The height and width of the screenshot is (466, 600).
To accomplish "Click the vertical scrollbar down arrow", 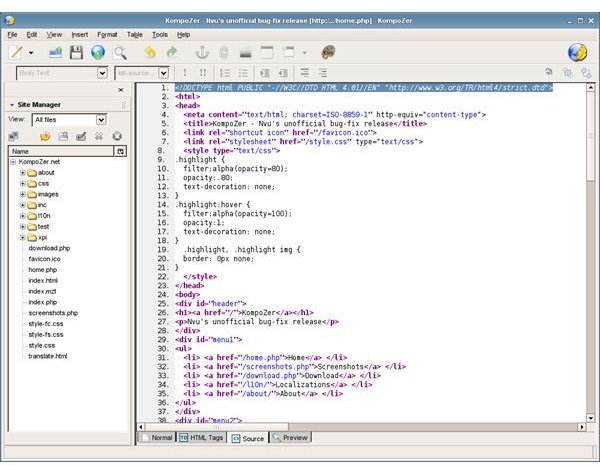I will click(590, 418).
